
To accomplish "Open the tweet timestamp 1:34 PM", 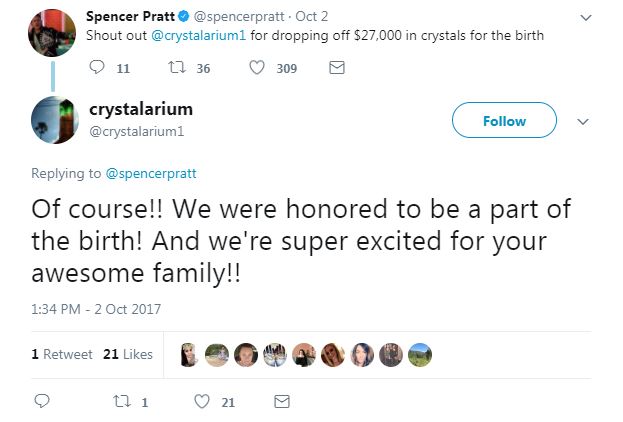I will click(x=96, y=309).
